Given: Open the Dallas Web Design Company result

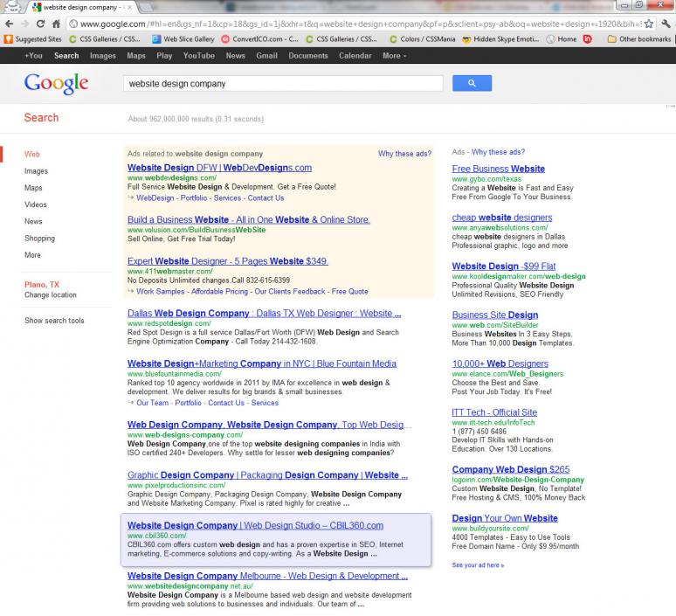Looking at the screenshot, I should pyautogui.click(x=264, y=313).
